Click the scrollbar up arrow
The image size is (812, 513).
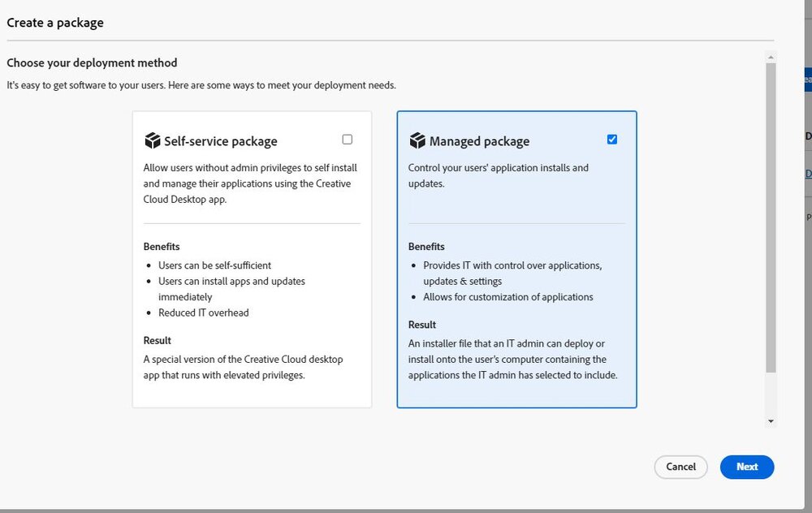click(771, 57)
